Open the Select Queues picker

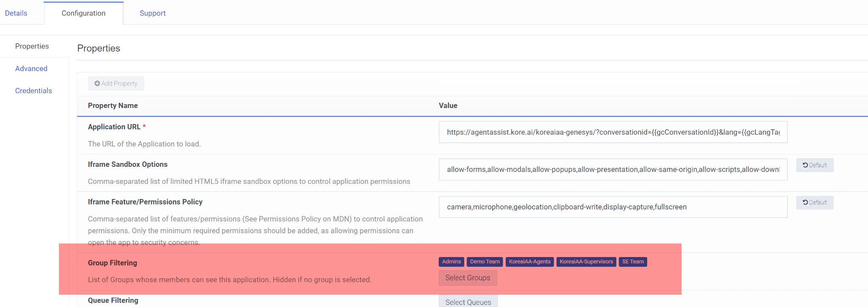click(x=468, y=301)
